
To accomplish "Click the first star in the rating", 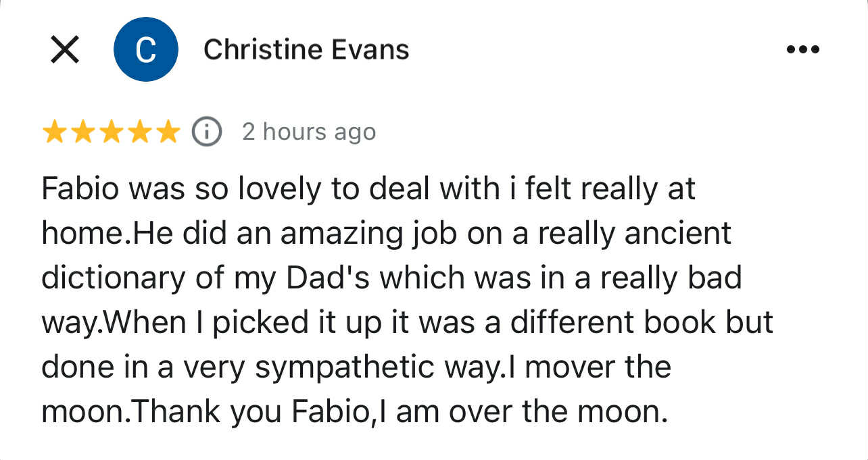I will point(53,132).
